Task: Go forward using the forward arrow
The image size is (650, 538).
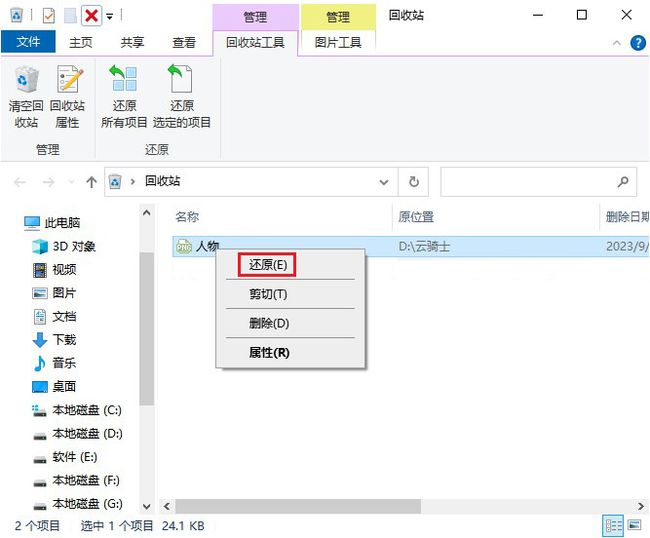Action: coord(49,182)
